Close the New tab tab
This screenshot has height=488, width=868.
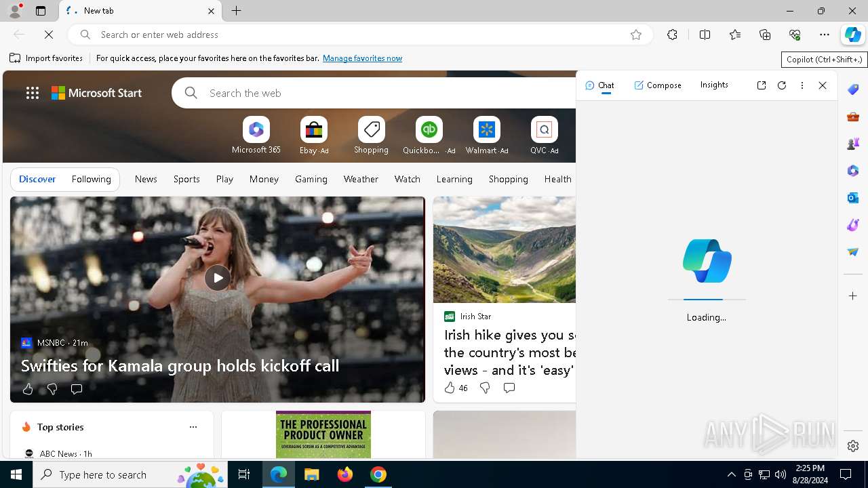point(211,11)
